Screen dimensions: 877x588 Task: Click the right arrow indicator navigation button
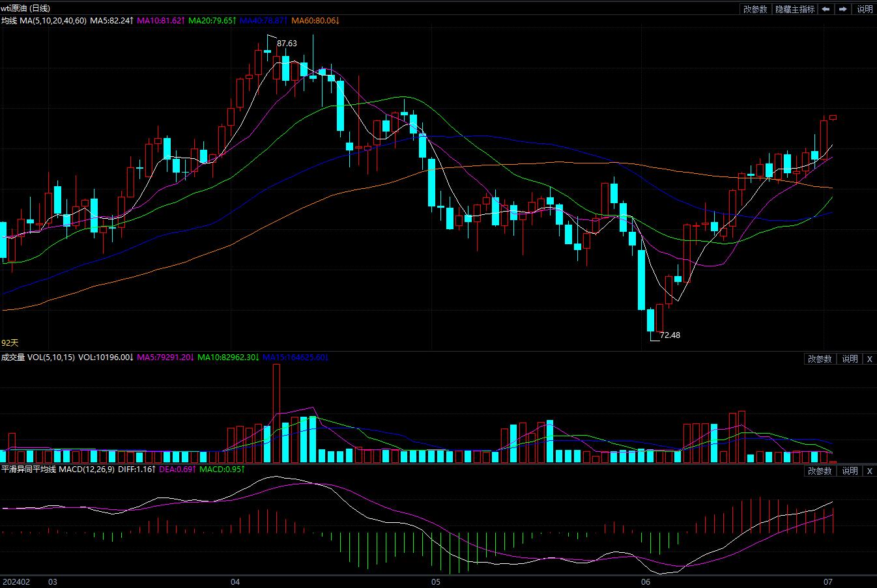point(843,9)
